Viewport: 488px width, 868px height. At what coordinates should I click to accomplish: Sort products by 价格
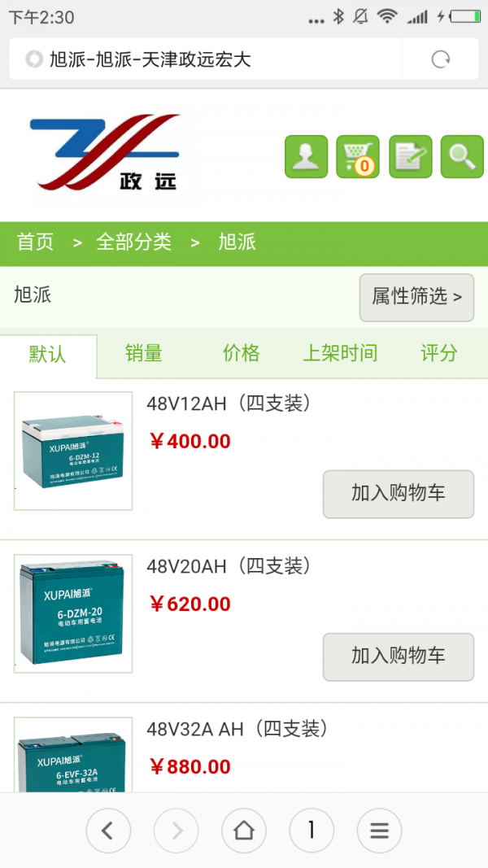point(242,352)
